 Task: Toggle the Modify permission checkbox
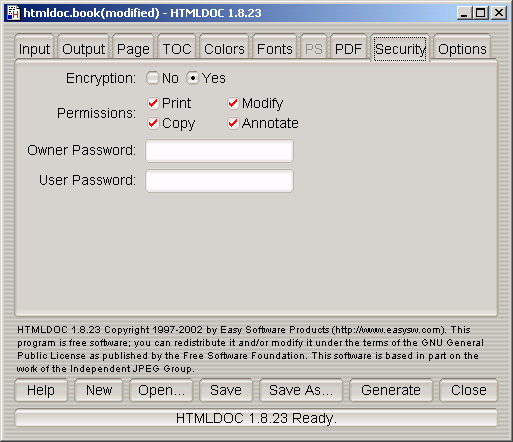point(233,103)
